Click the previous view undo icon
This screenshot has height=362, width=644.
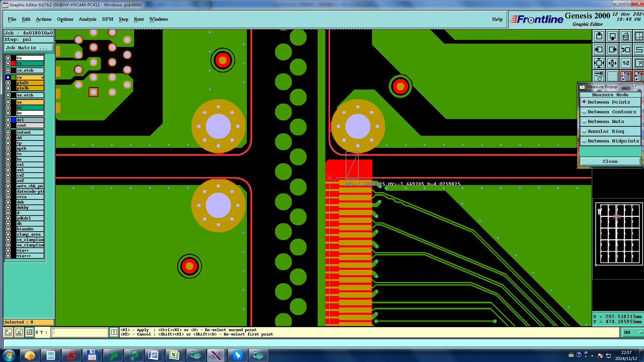(x=626, y=50)
